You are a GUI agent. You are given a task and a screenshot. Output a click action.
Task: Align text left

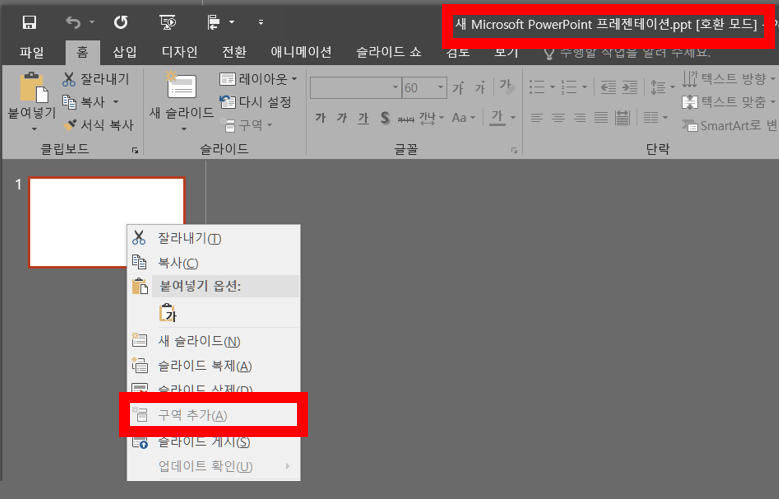pyautogui.click(x=537, y=118)
